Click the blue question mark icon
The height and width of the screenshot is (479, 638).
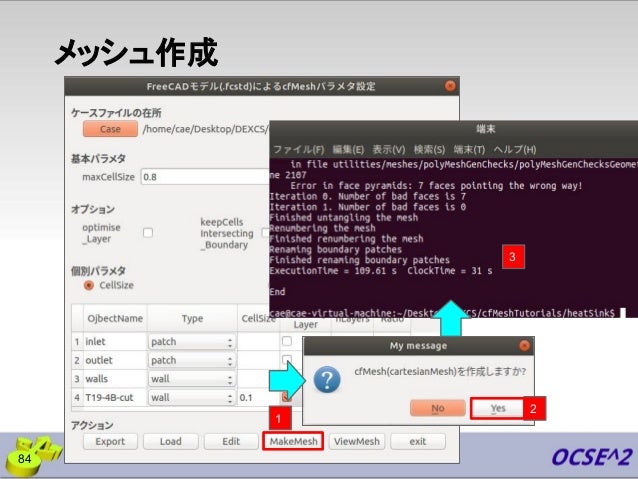coord(327,379)
